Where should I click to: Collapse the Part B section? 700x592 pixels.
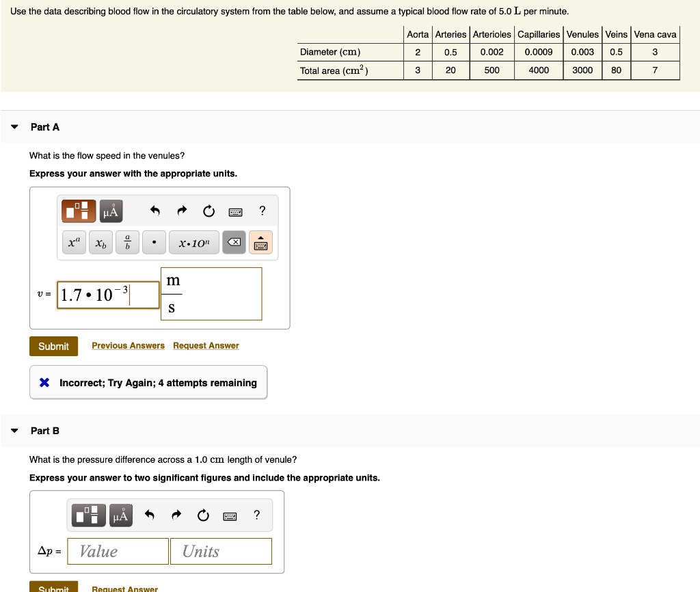(15, 431)
